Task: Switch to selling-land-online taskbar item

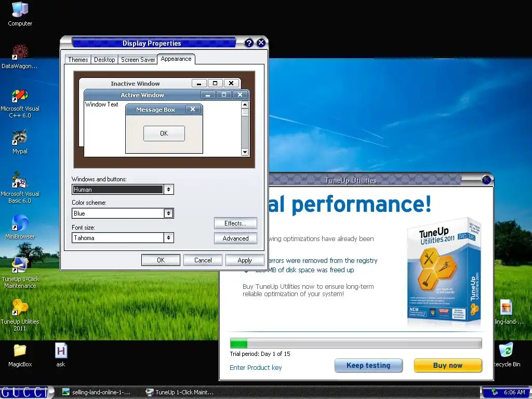Action: tap(97, 392)
